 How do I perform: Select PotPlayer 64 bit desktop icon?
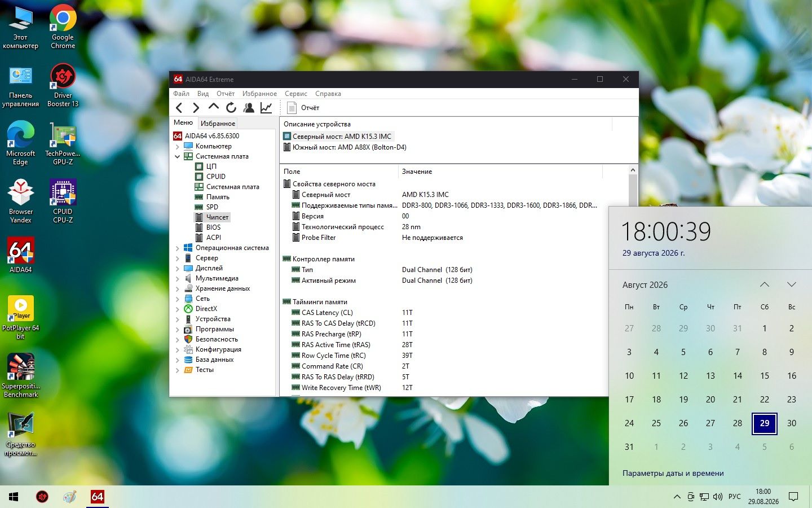click(x=21, y=317)
